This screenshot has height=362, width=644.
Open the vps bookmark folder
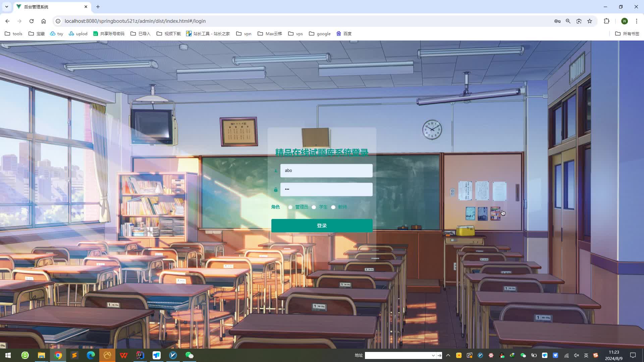(x=296, y=34)
